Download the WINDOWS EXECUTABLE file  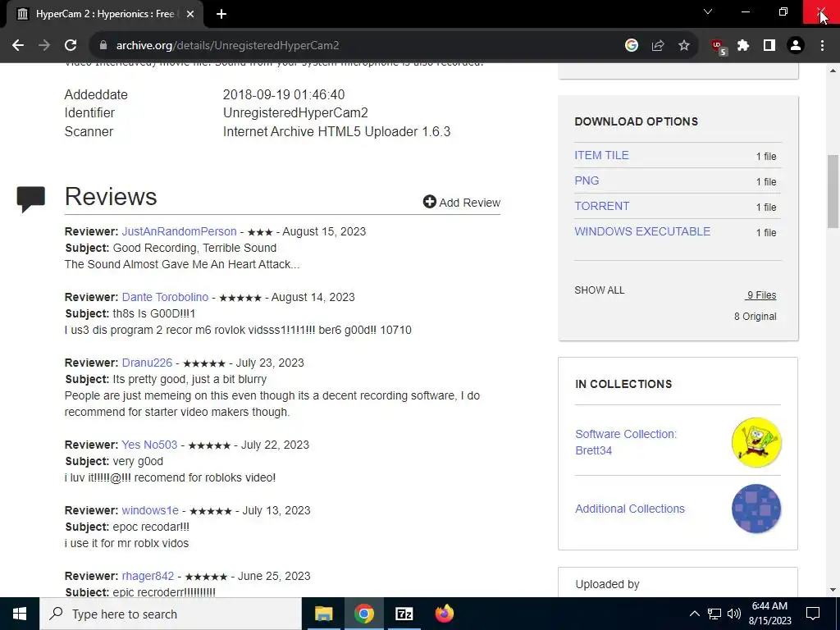pos(642,231)
